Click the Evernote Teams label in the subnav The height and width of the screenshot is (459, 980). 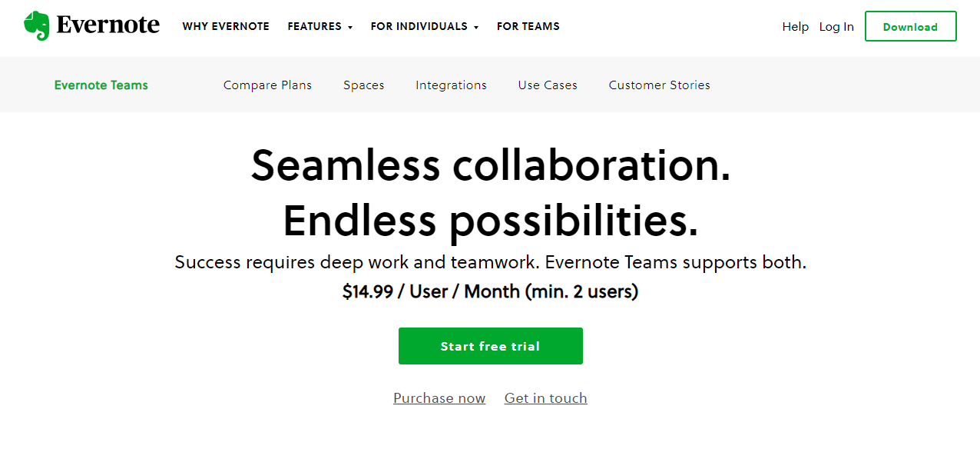click(101, 85)
